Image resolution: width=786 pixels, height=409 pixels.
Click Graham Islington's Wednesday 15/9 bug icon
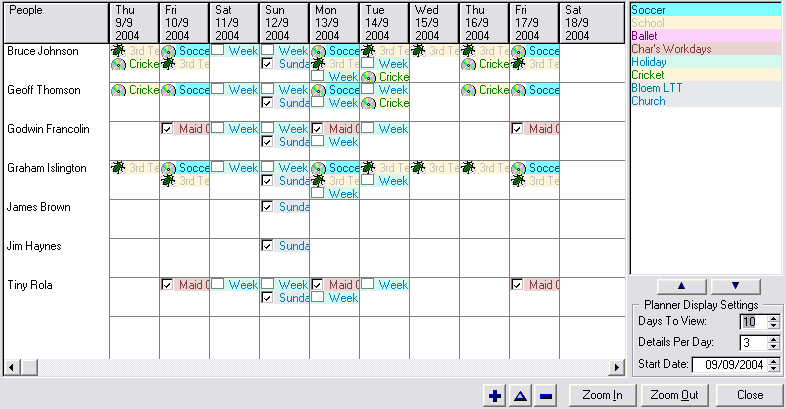[418, 168]
